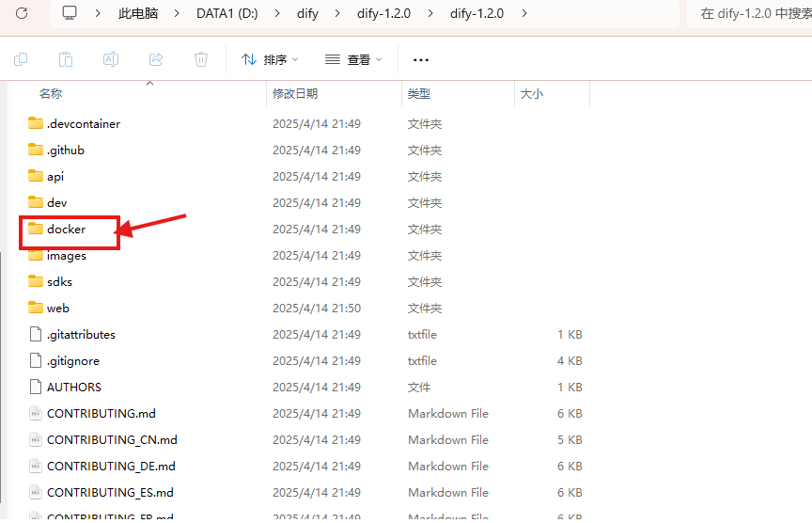Click the search box for dify-1.2.0
Viewport: 812px width, 523px height.
coord(749,13)
